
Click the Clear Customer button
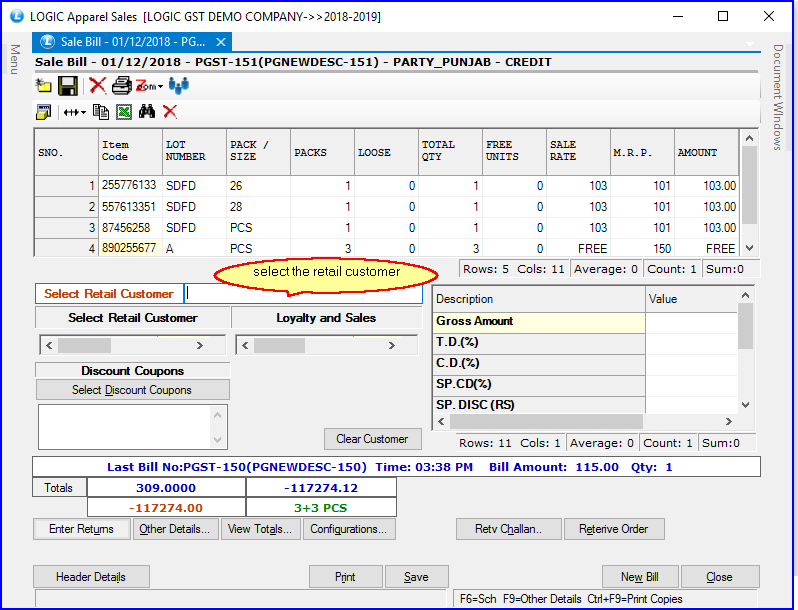[373, 439]
